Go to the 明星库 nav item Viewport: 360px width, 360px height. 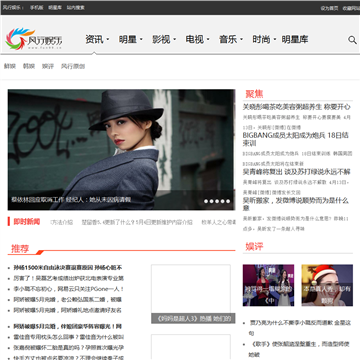[295, 39]
